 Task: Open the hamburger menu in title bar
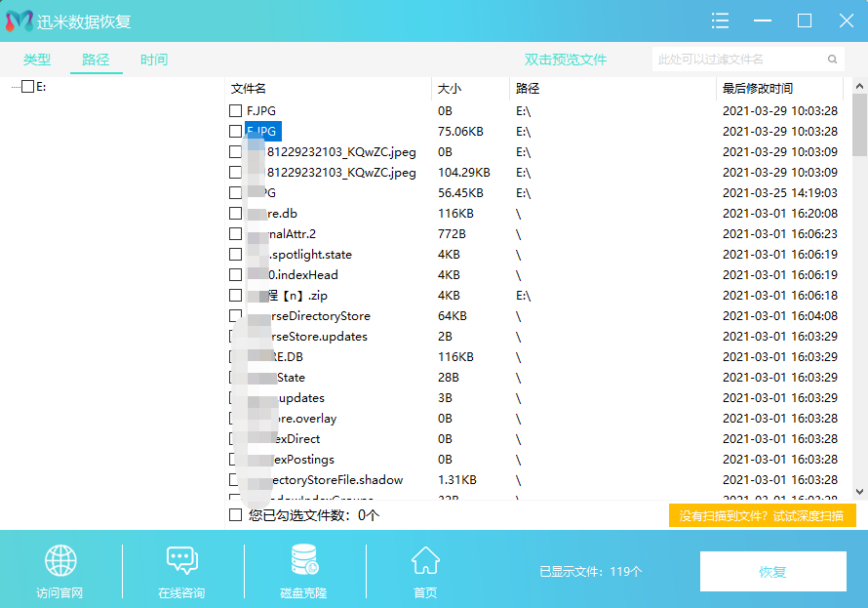pos(721,20)
